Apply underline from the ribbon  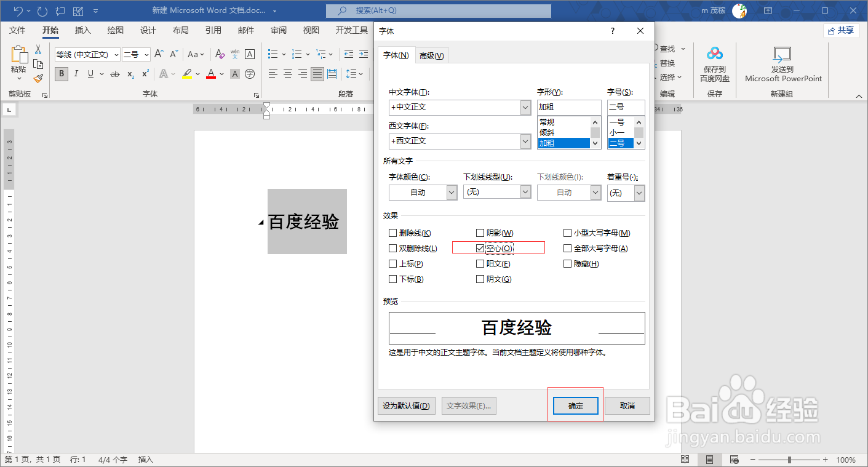coord(91,74)
